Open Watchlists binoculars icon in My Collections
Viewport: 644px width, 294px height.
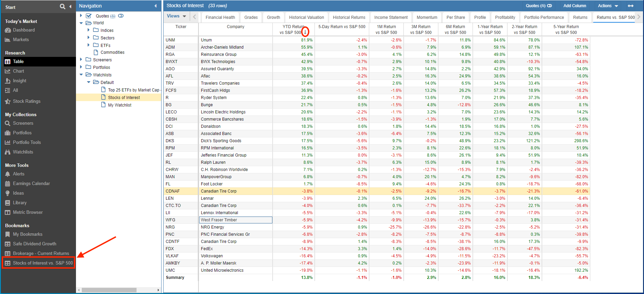[8, 152]
